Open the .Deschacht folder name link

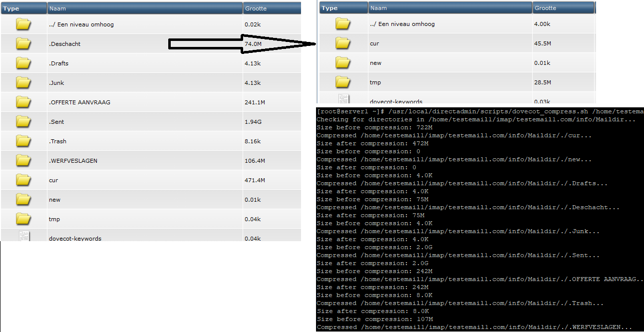point(64,44)
